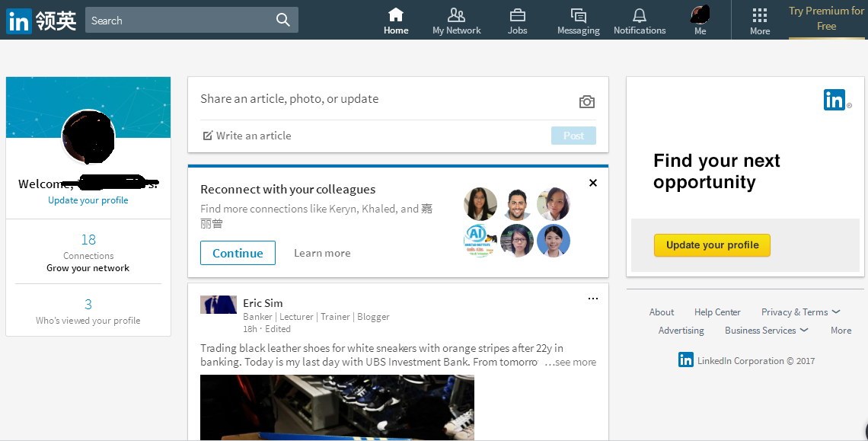Click Find your next opportunity ad headline
The width and height of the screenshot is (868, 441).
coord(716,171)
